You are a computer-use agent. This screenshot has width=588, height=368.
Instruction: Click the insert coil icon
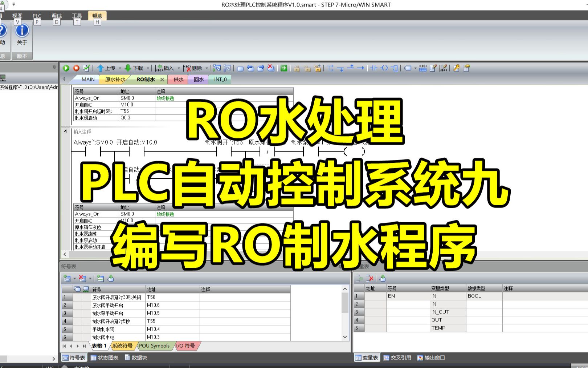coord(384,68)
